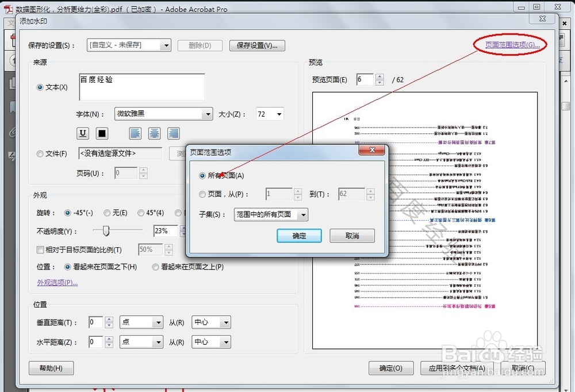Open 保存的设置 dropdown
This screenshot has height=392, width=575.
tap(129, 45)
